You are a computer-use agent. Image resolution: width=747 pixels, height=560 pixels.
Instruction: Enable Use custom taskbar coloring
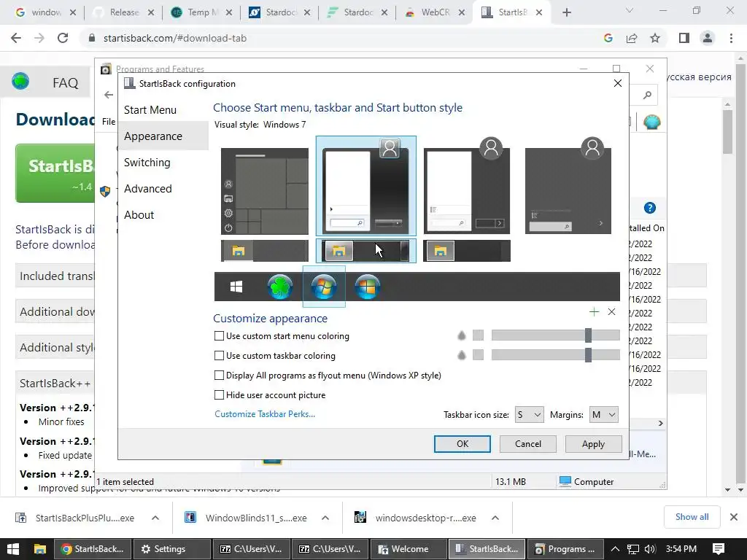point(219,356)
